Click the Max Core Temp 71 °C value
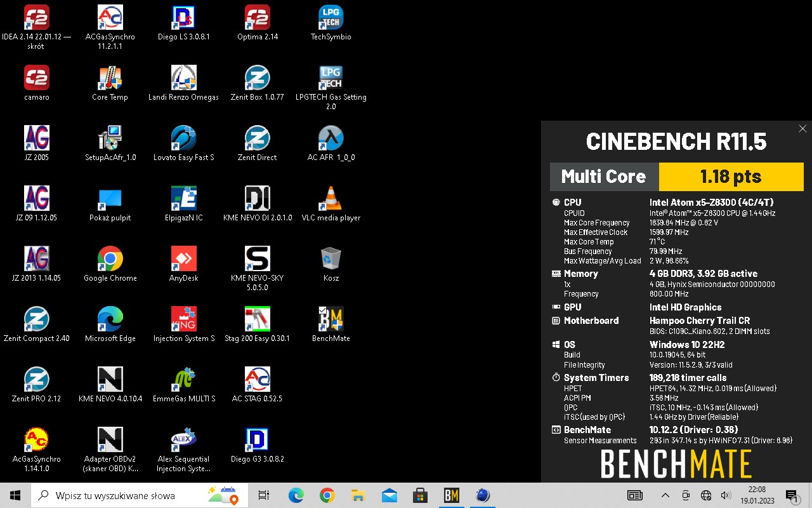 pyautogui.click(x=657, y=242)
